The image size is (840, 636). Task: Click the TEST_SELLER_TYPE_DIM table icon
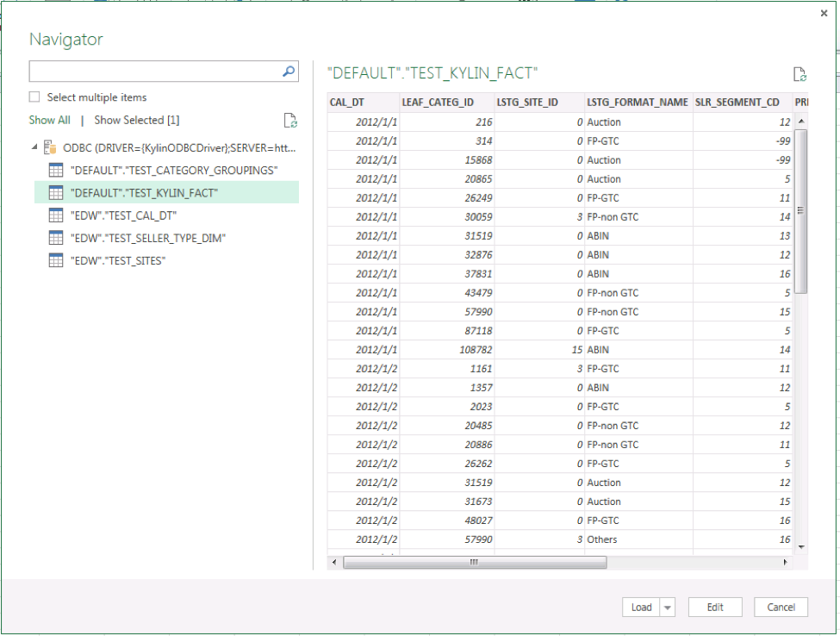pyautogui.click(x=56, y=238)
